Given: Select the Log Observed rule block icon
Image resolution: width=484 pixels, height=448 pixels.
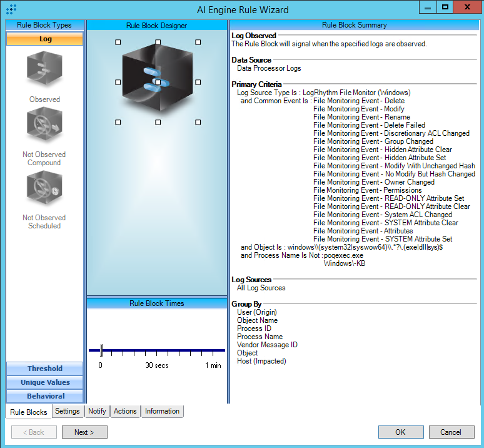Looking at the screenshot, I should coord(44,69).
